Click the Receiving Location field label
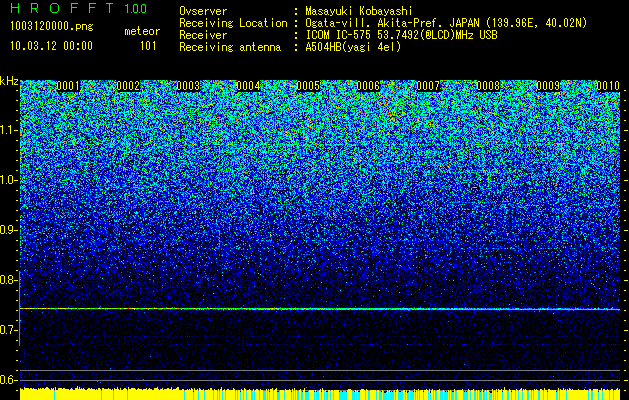629x400 pixels. coord(233,23)
